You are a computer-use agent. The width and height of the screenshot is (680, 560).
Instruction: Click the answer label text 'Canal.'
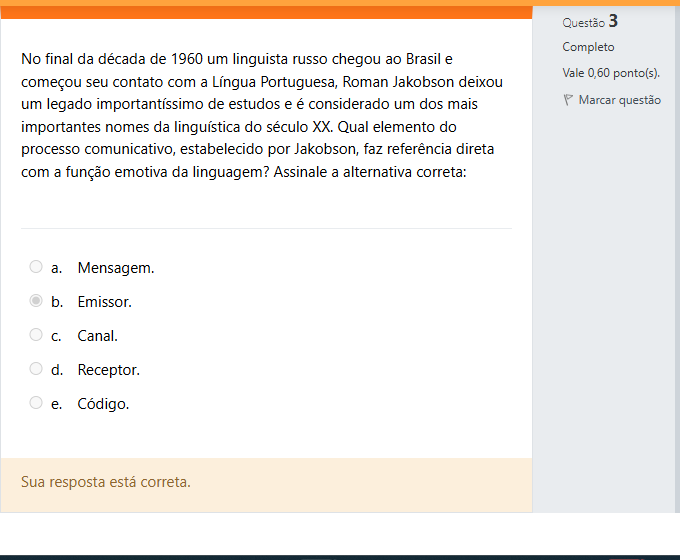tap(97, 336)
